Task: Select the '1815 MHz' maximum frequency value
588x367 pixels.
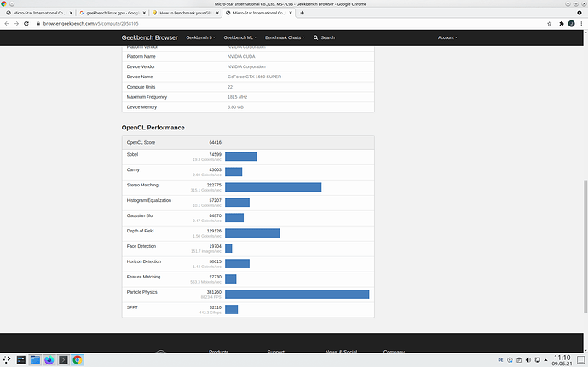Action: (x=238, y=97)
